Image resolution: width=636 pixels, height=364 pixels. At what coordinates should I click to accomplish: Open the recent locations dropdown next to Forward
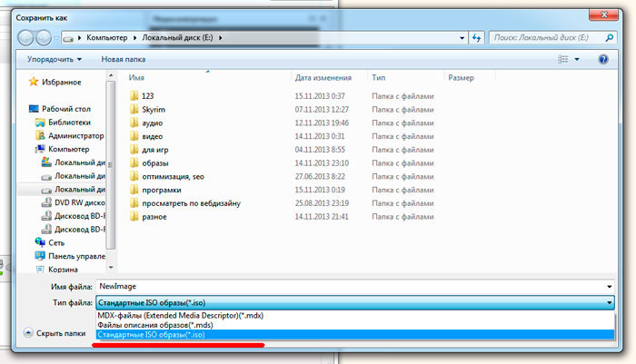point(56,38)
